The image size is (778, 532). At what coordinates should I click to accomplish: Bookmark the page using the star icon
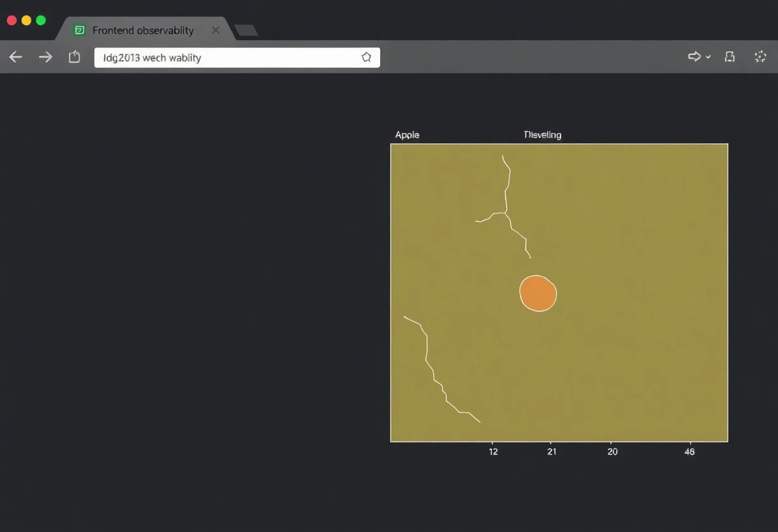(366, 57)
